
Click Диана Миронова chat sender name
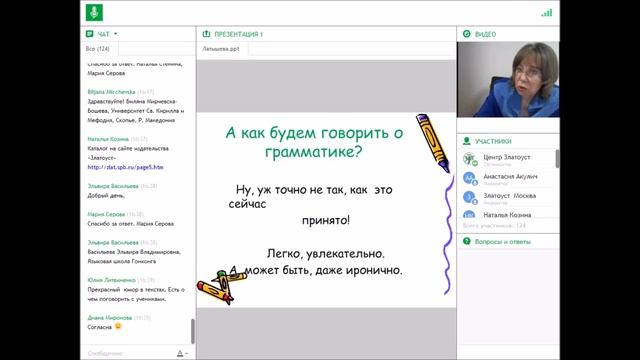click(x=109, y=318)
